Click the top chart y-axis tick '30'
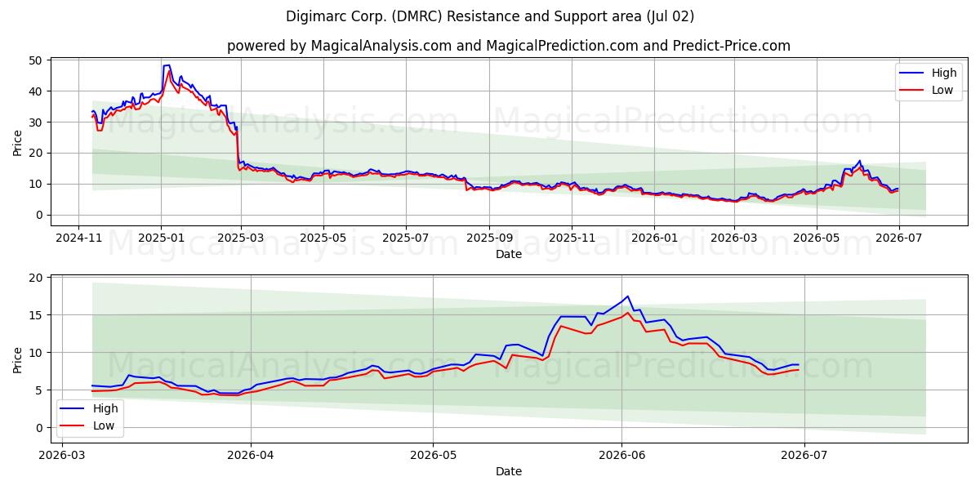This screenshot has height=490, width=980. point(36,122)
